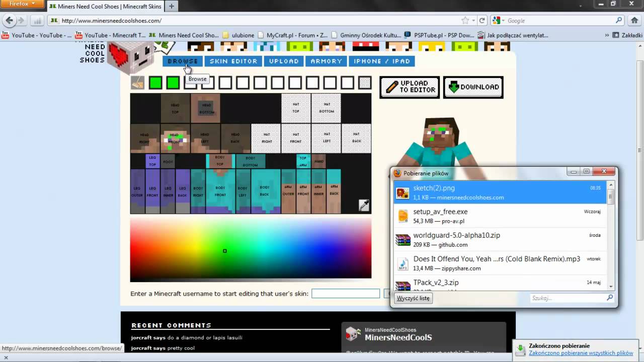The height and width of the screenshot is (362, 644).
Task: Open the Google search engine dropdown
Action: click(499, 21)
